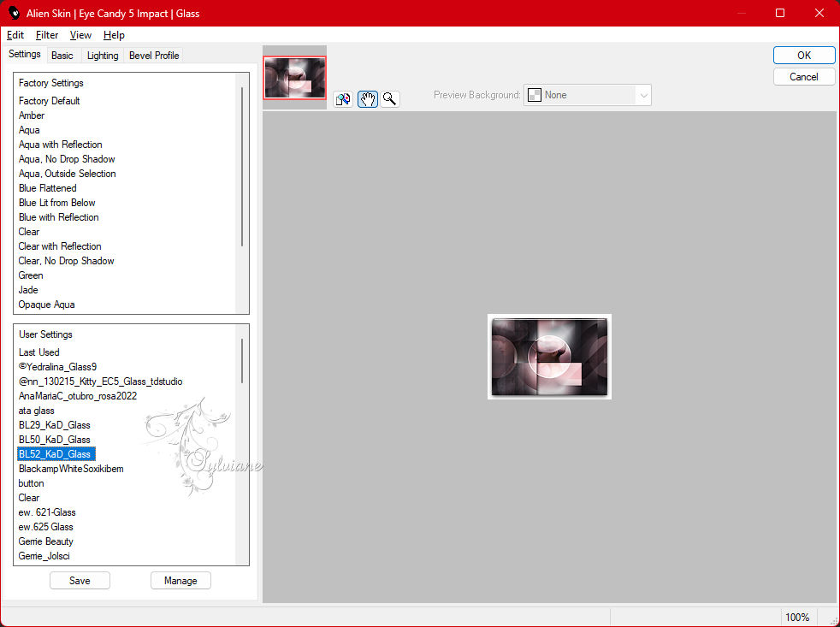Screen dimensions: 840x627
Task: Select Opaque Aqua preset
Action: click(46, 304)
